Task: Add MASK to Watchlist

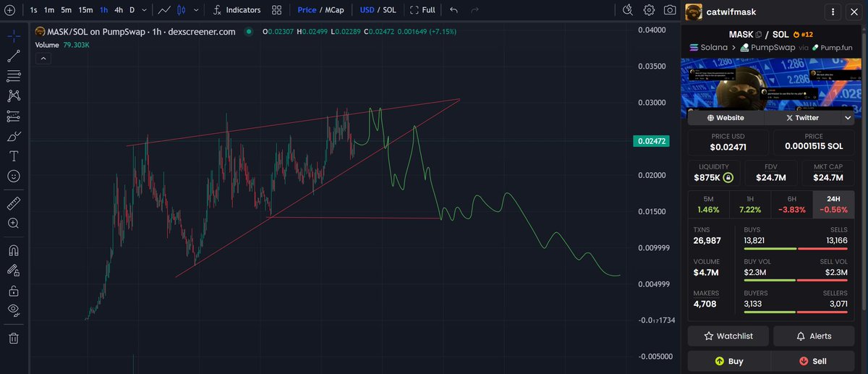Action: [x=729, y=336]
